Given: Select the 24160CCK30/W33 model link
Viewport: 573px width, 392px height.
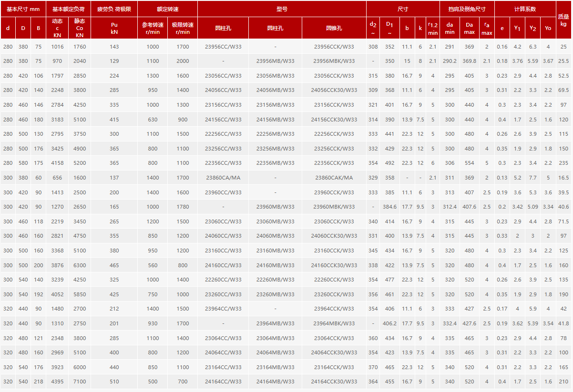Looking at the screenshot, I should [x=334, y=265].
